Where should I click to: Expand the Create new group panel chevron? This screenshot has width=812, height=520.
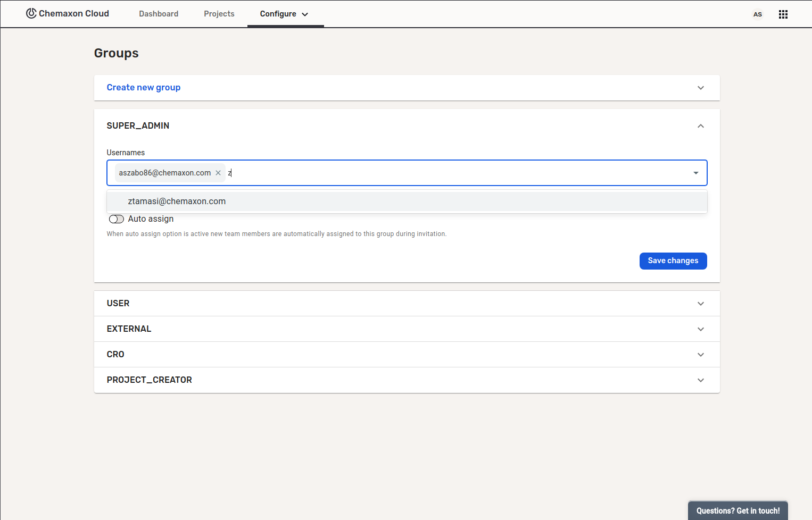(700, 88)
